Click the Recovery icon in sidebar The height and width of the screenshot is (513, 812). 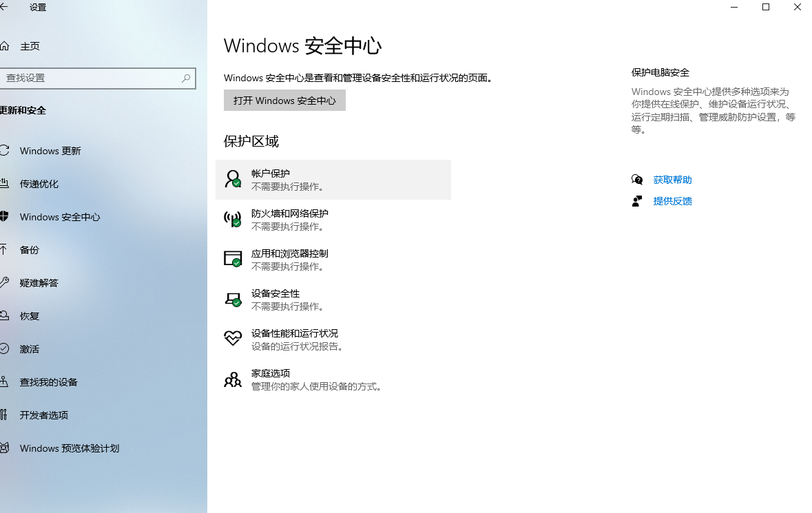click(x=4, y=315)
